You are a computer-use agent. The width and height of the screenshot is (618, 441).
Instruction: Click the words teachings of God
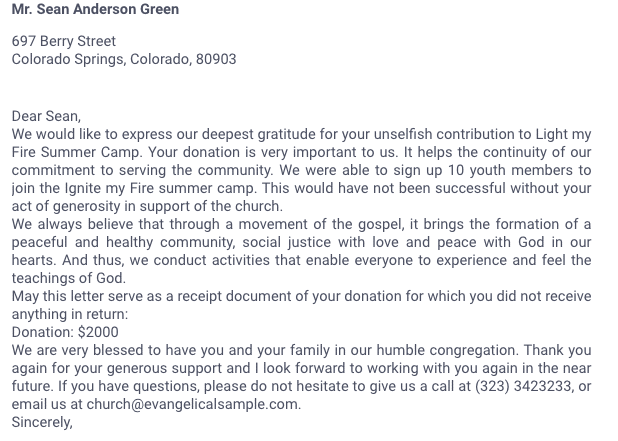tap(69, 278)
